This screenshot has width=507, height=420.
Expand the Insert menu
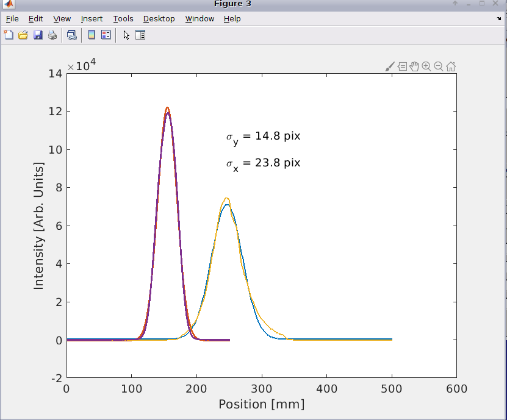click(x=92, y=18)
